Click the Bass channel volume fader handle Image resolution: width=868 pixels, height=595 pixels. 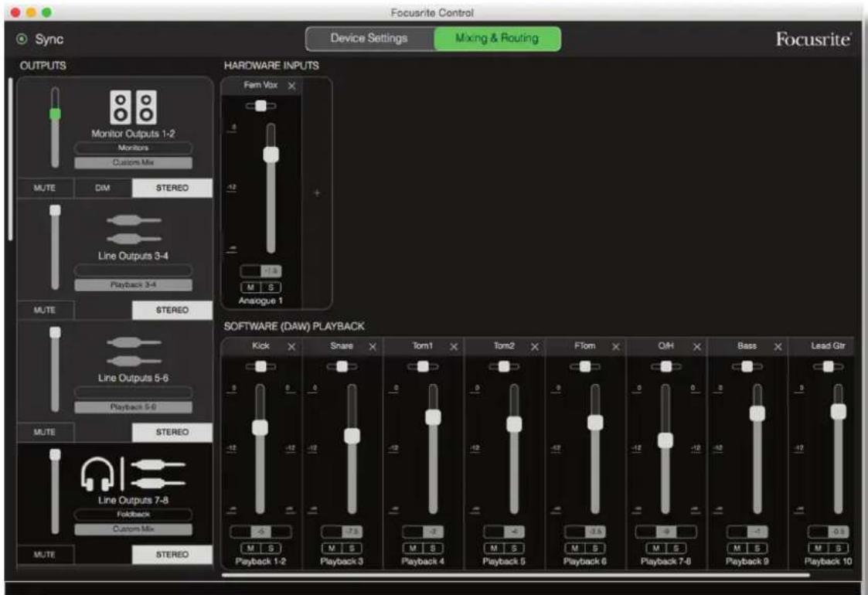[757, 413]
